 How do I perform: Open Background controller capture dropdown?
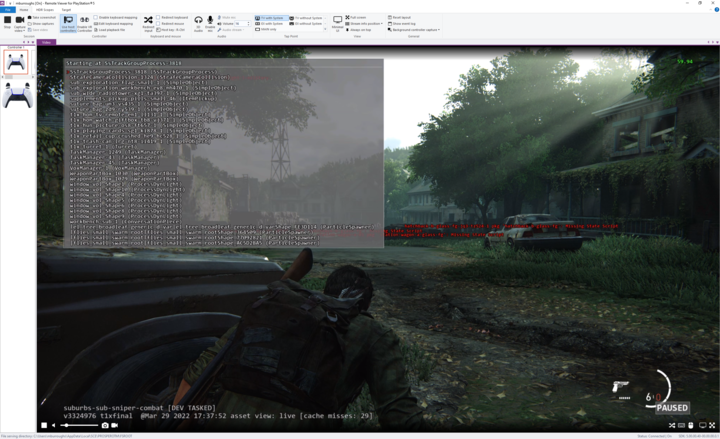[414, 29]
